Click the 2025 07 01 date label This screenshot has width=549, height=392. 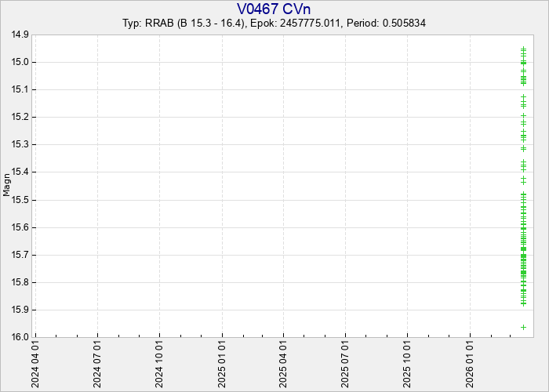point(345,363)
